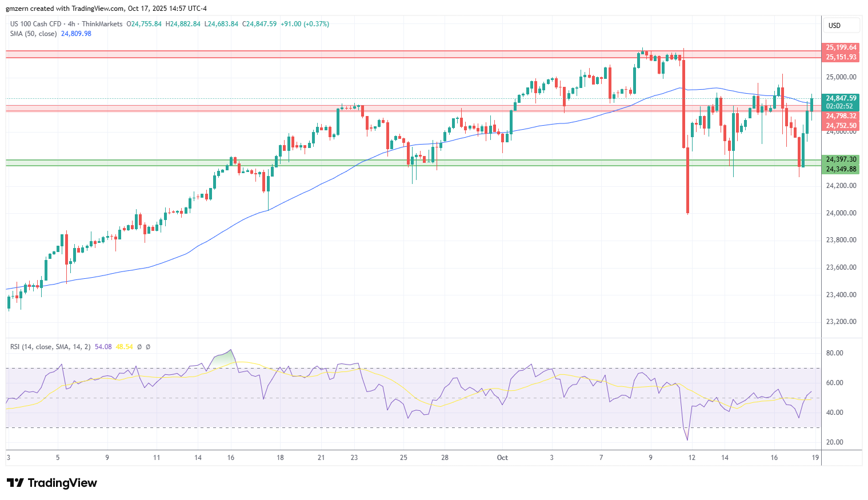Select the SMA (50, close) indicator label
The image size is (868, 500).
pos(33,34)
